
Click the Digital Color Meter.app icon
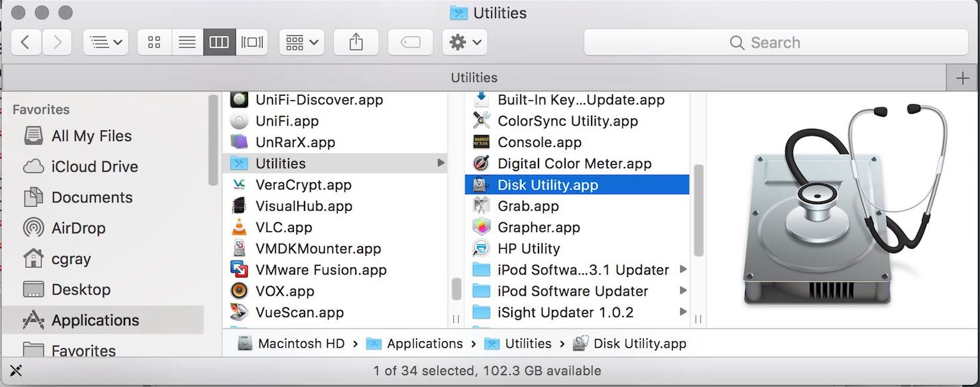tap(481, 164)
